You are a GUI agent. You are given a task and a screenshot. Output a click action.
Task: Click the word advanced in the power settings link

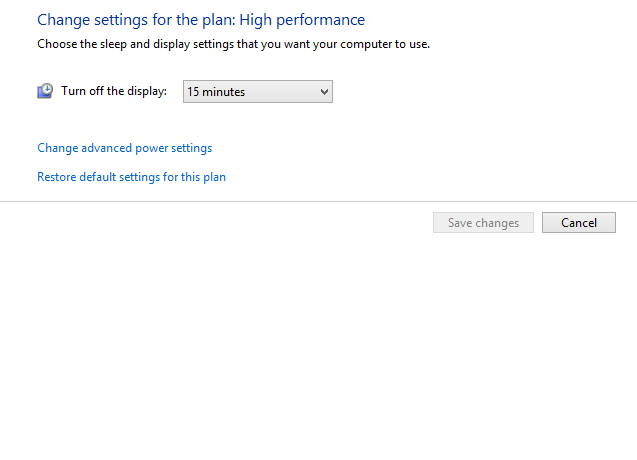[106, 148]
